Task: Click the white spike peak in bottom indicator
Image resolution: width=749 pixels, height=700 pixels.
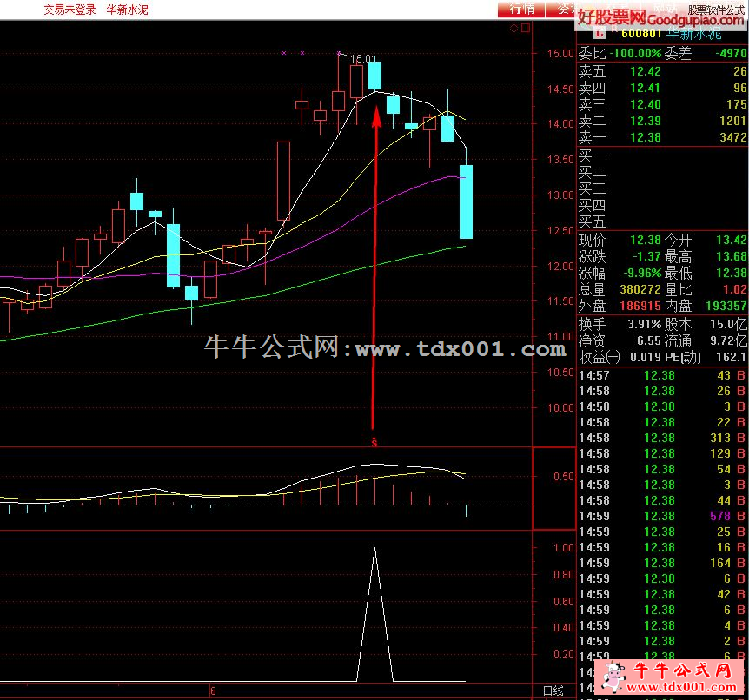Action: click(x=375, y=550)
